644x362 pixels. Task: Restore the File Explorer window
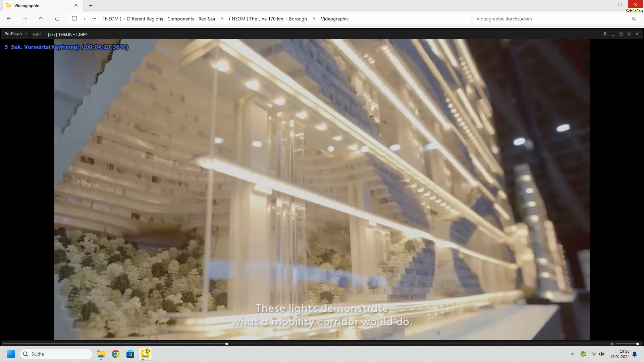620,5
